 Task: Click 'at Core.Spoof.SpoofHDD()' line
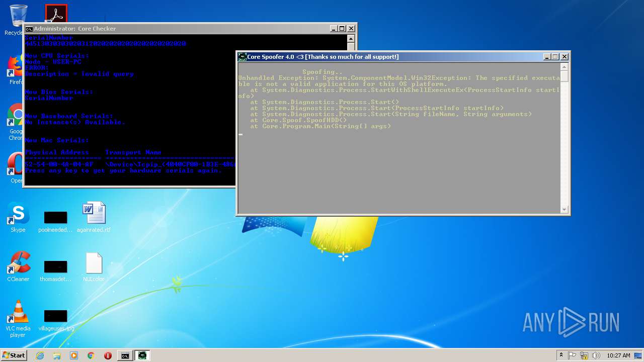pos(298,120)
